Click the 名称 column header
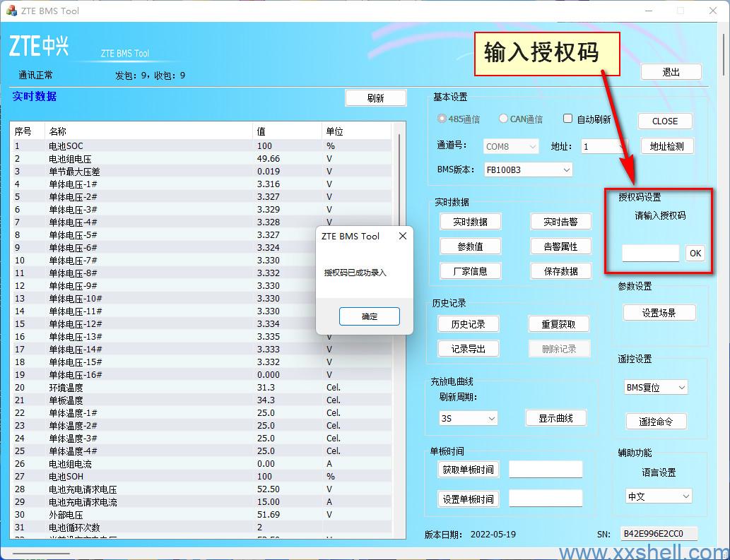Image resolution: width=730 pixels, height=560 pixels. tap(148, 131)
